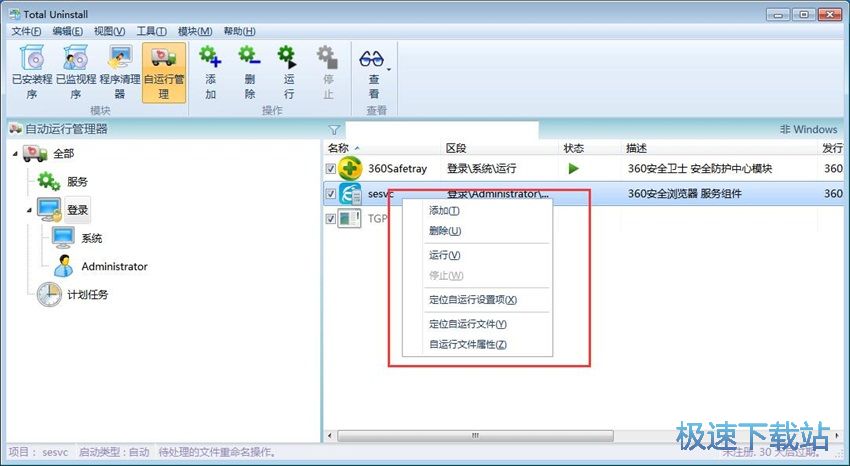The height and width of the screenshot is (466, 850).
Task: Click the Total Uninstall title bar icon
Action: [x=15, y=14]
